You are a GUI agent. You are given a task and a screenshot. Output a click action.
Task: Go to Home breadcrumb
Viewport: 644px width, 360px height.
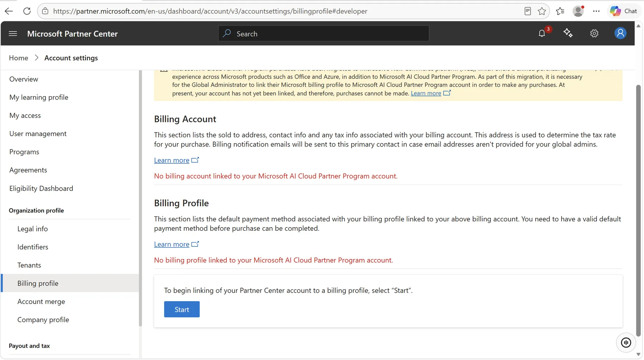point(19,58)
